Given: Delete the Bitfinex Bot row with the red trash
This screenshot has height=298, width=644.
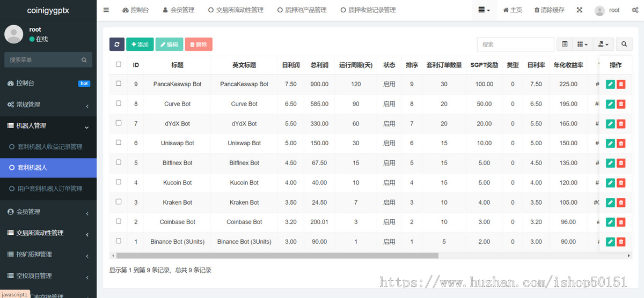Looking at the screenshot, I should (621, 163).
